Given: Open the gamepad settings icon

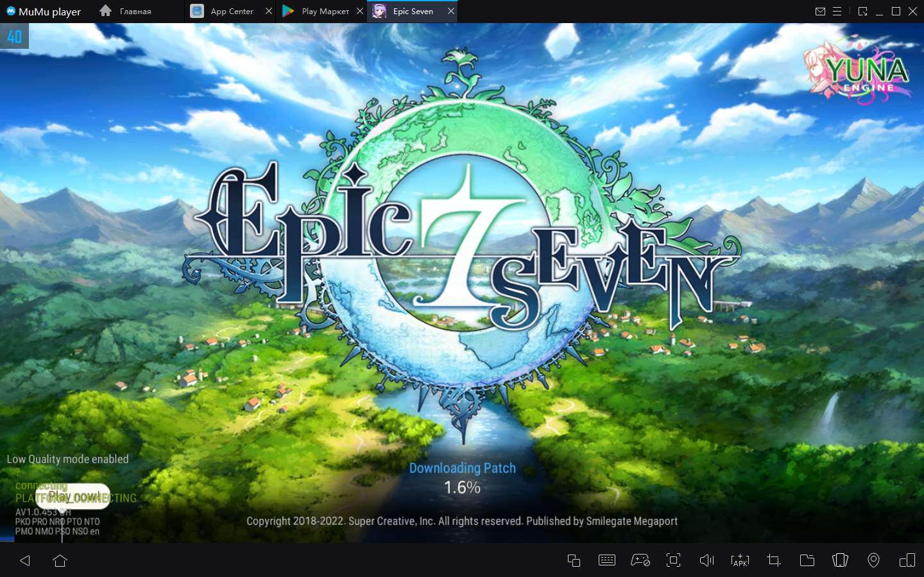Looking at the screenshot, I should click(x=640, y=560).
